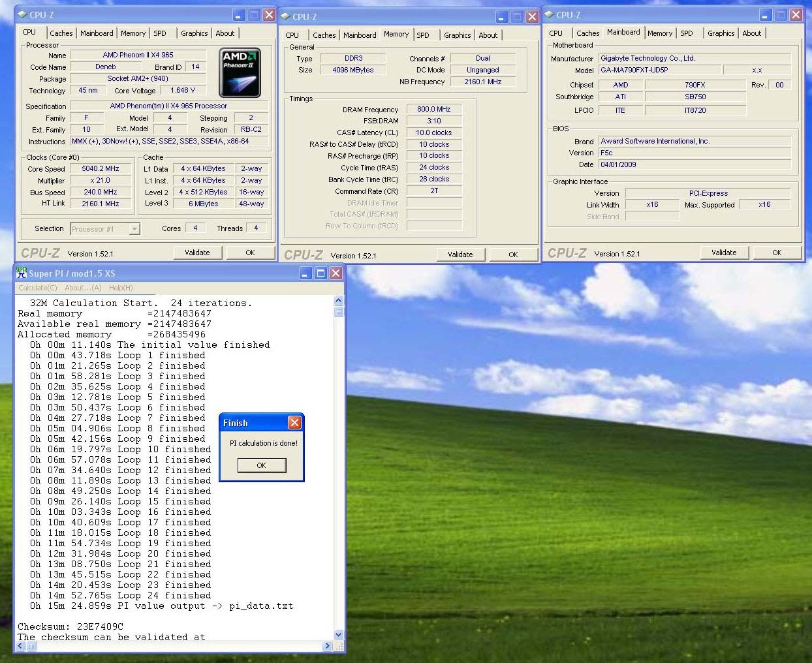Switch to Mainboard tab in left CPU-Z
This screenshot has width=812, height=663.
click(x=97, y=33)
